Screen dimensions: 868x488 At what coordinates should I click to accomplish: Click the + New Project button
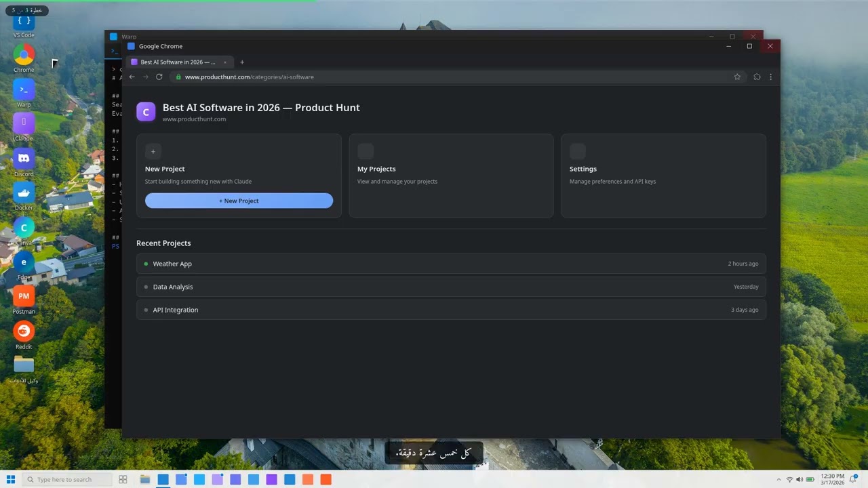coord(239,201)
